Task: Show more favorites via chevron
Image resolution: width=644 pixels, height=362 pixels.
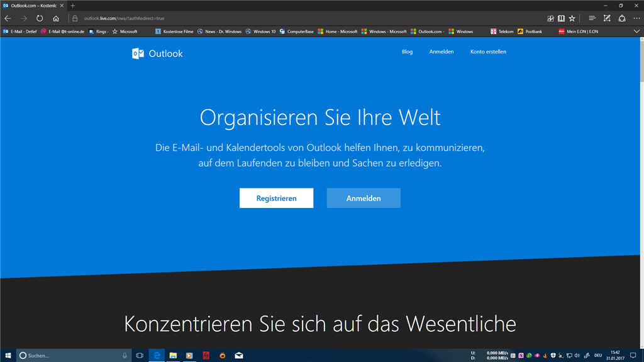Action: [636, 31]
